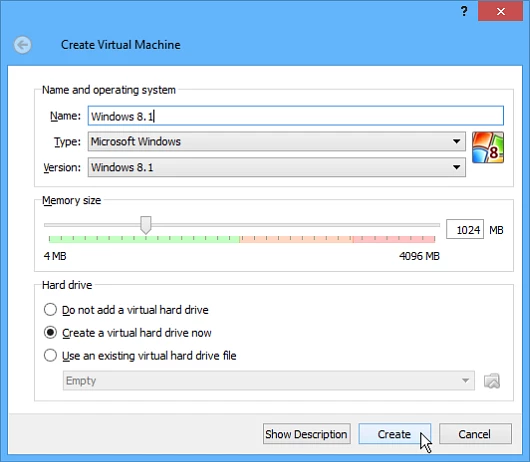This screenshot has height=462, width=530.
Task: Close the Create Virtual Machine dialog
Action: point(501,12)
